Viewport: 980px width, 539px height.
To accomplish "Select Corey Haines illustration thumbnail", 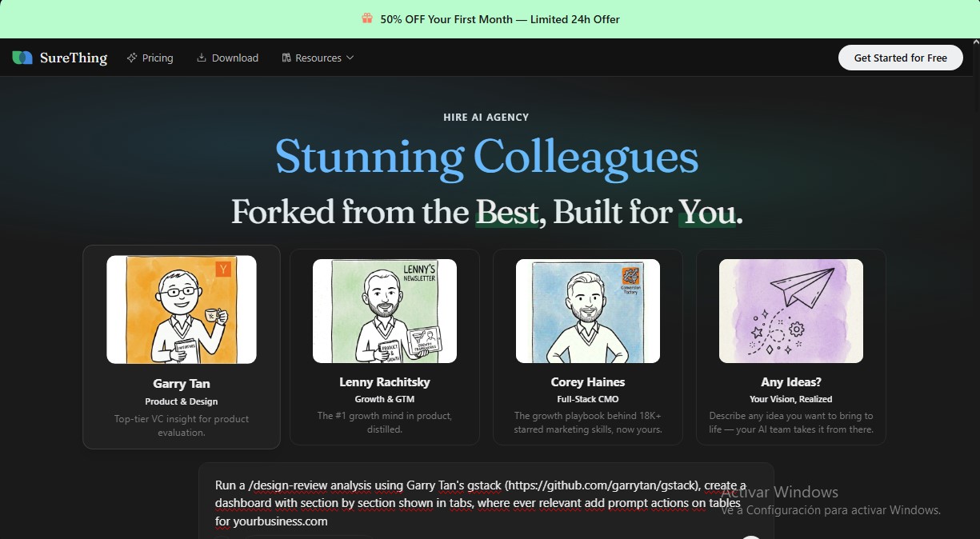I will 588,310.
